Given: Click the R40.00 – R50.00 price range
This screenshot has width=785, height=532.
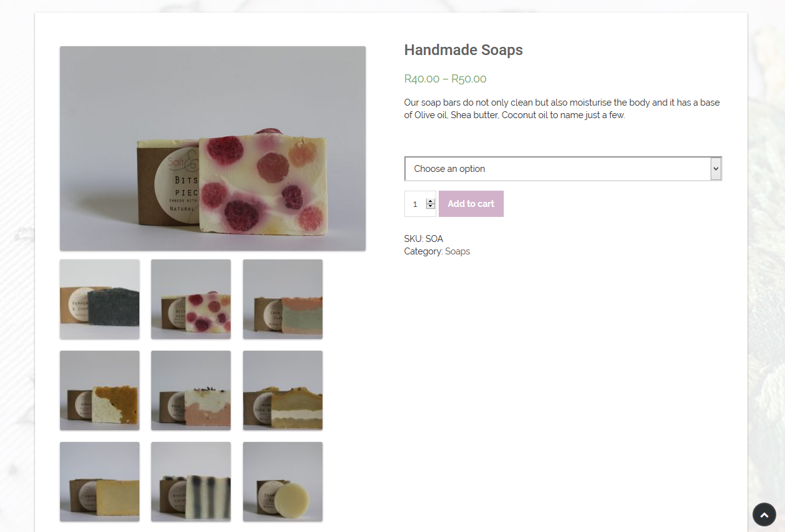Looking at the screenshot, I should click(445, 79).
